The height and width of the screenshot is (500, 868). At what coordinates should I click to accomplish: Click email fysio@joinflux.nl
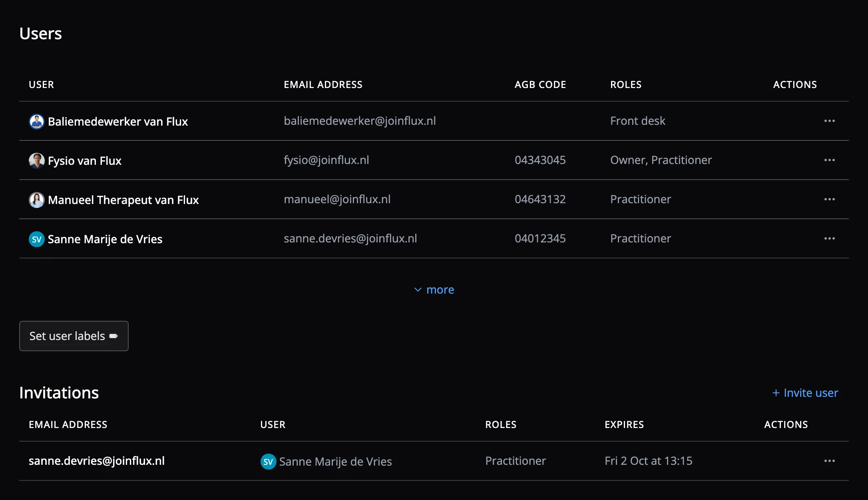click(x=326, y=160)
